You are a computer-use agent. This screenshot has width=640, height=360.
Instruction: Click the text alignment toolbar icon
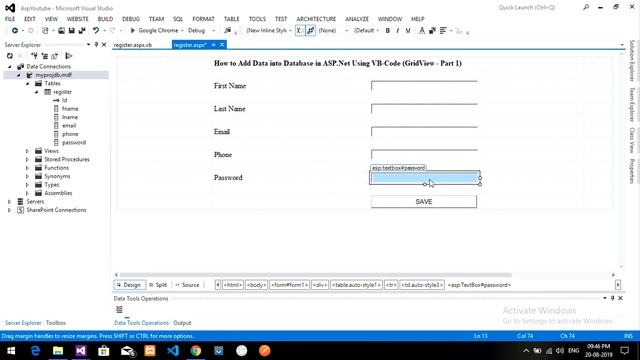(443, 31)
